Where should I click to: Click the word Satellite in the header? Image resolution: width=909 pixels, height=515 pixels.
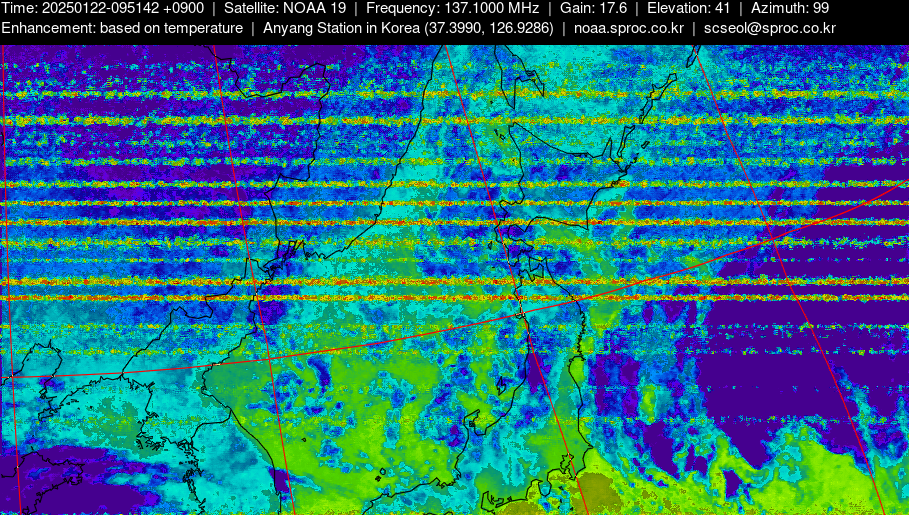click(x=251, y=8)
